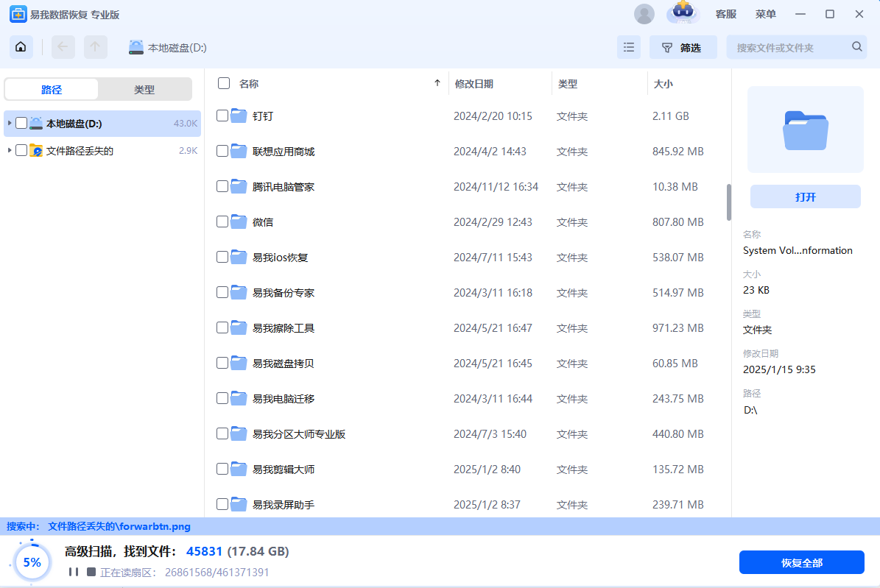
Task: Click date 2024/11/12 16:34
Action: coord(496,186)
